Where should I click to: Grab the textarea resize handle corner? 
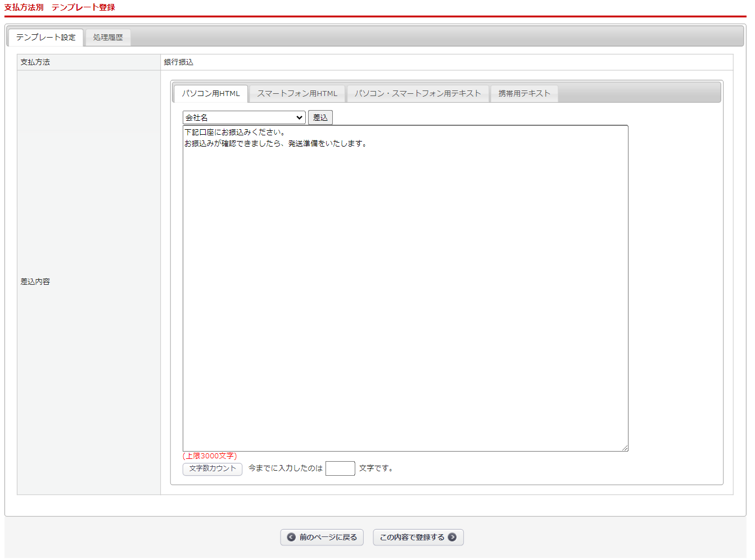625,448
